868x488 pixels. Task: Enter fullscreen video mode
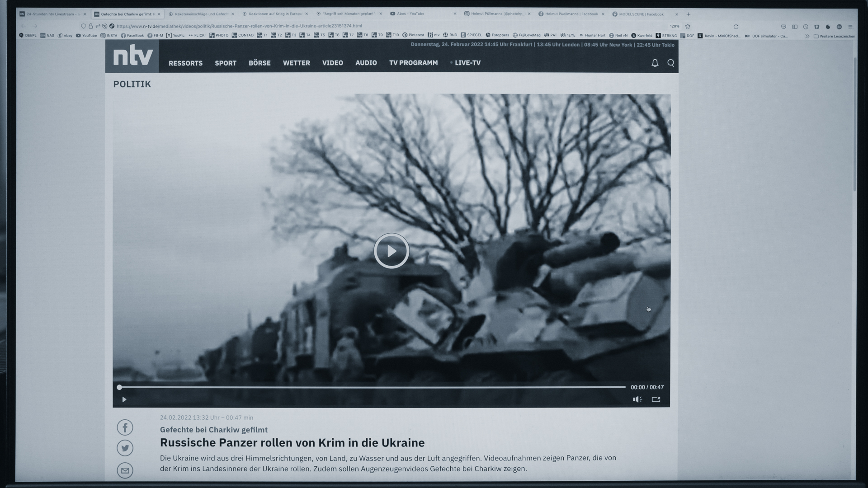click(x=656, y=399)
